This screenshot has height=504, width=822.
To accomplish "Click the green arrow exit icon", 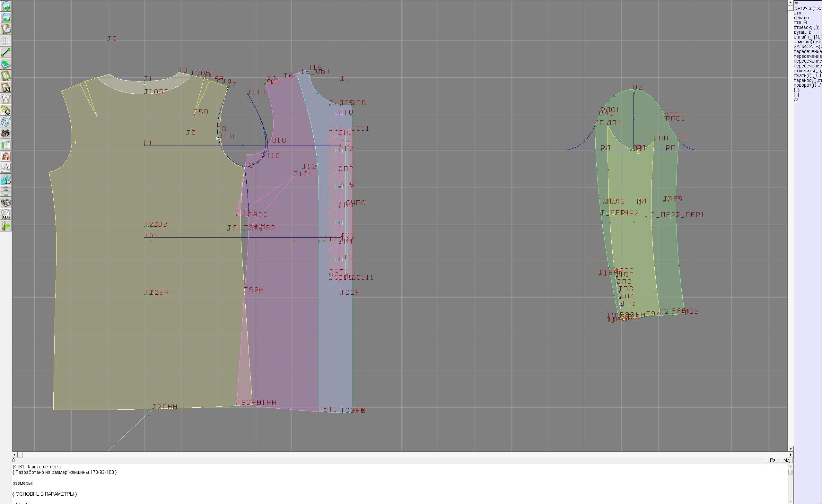I will [6, 226].
